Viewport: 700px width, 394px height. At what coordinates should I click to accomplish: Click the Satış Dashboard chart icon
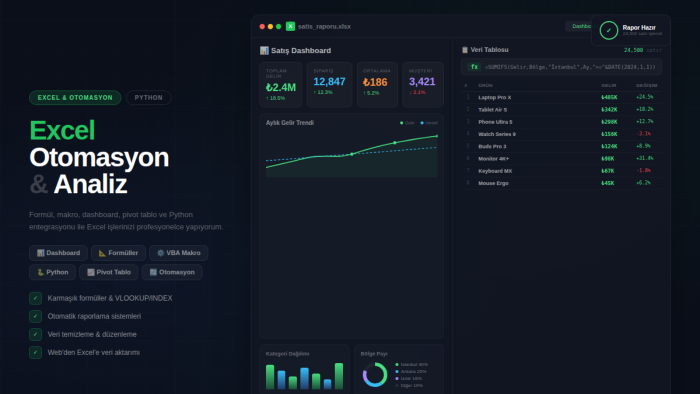[264, 50]
